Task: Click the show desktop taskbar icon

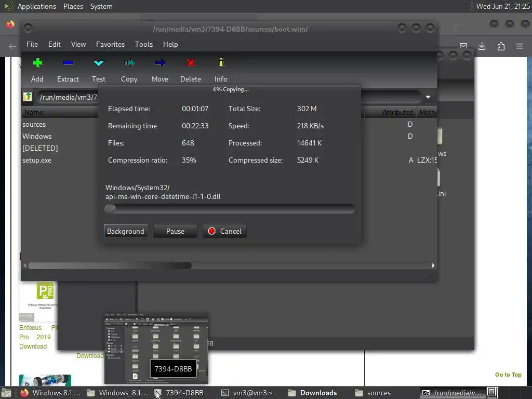Action: [x=6, y=393]
